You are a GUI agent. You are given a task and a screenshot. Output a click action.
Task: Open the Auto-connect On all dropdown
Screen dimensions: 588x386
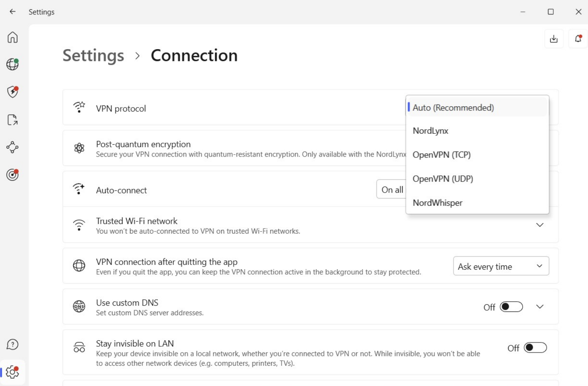click(x=392, y=189)
